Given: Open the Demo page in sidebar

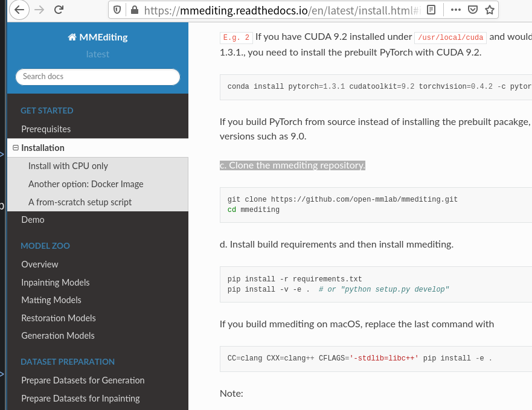Looking at the screenshot, I should (x=33, y=220).
